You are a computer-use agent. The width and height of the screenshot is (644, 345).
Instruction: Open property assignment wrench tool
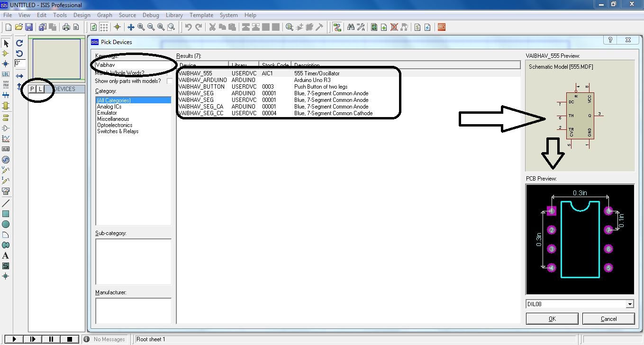[x=361, y=27]
